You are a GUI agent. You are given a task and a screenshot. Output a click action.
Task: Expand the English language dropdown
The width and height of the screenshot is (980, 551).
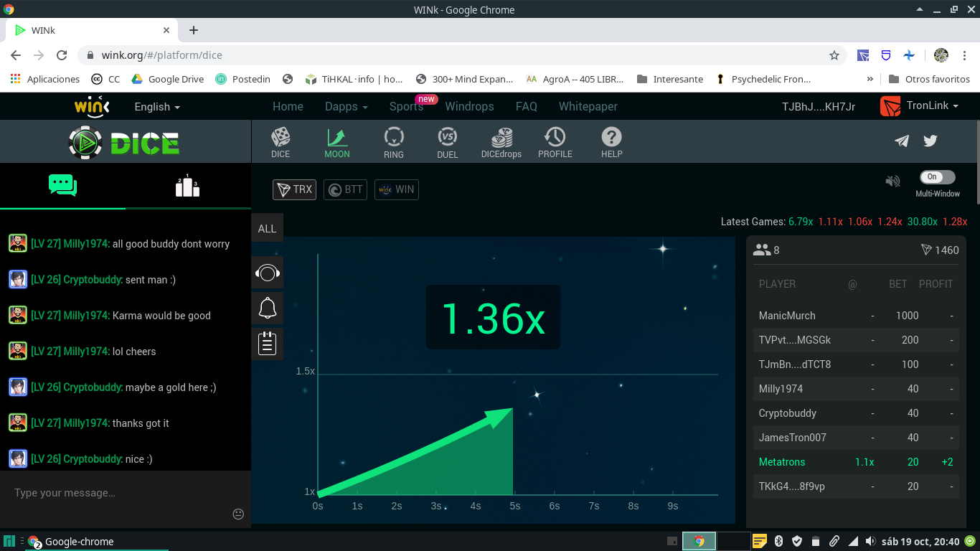tap(157, 106)
